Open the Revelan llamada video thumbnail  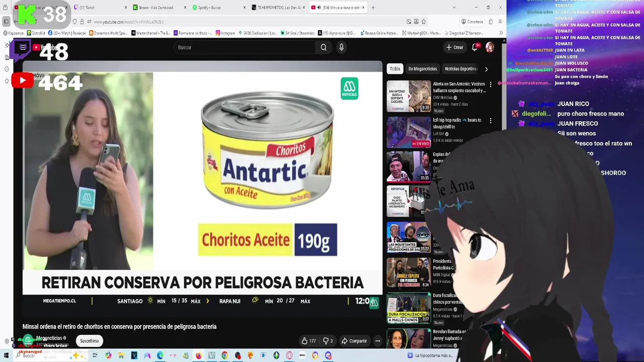(x=409, y=338)
